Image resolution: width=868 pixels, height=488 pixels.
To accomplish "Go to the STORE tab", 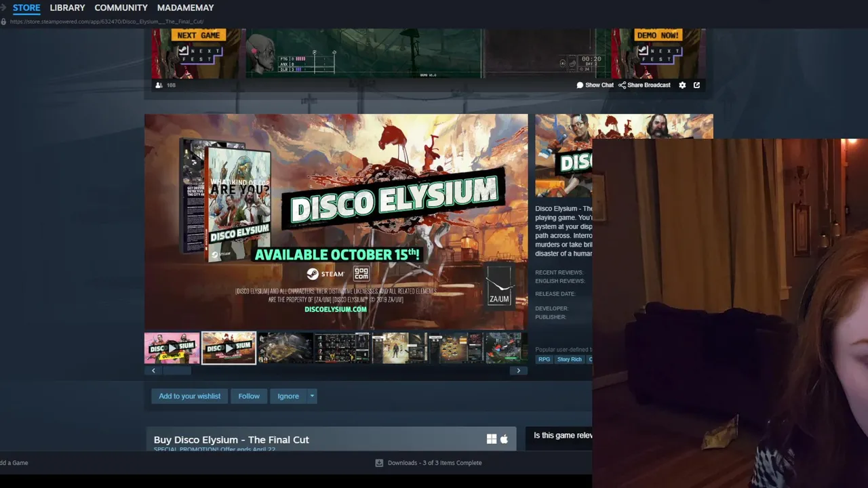I will click(26, 7).
